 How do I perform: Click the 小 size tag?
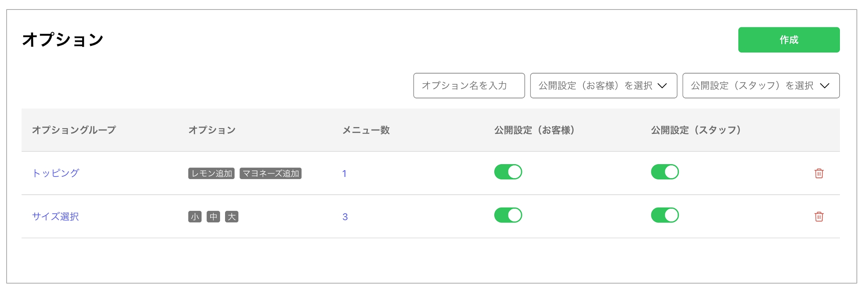(x=195, y=217)
